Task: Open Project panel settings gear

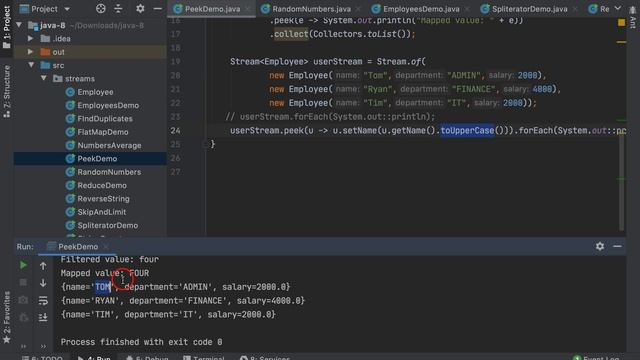Action: coord(140,9)
